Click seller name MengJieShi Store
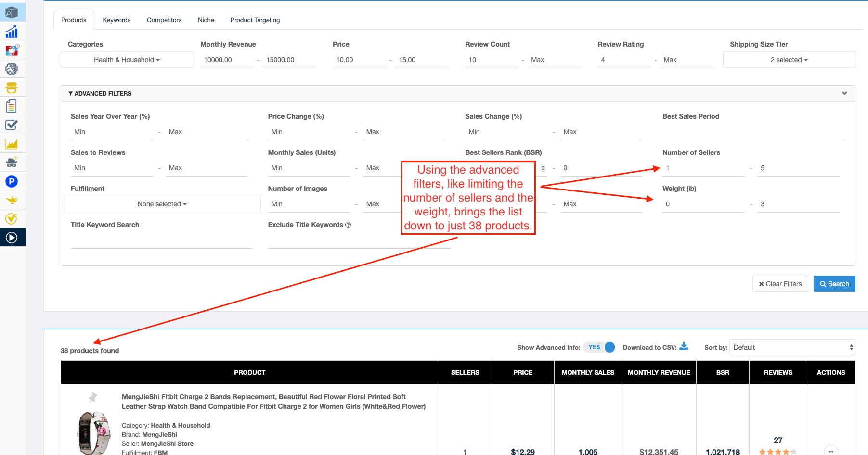 tap(167, 443)
